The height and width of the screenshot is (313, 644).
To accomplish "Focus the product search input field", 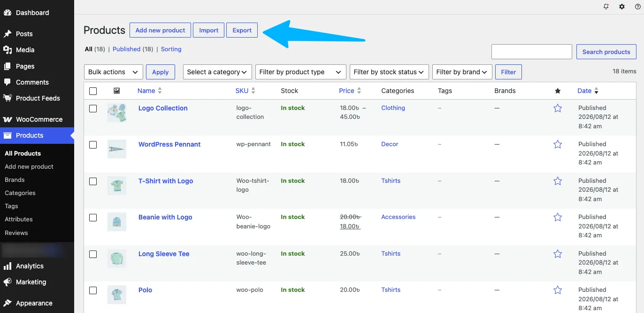I will click(x=532, y=52).
